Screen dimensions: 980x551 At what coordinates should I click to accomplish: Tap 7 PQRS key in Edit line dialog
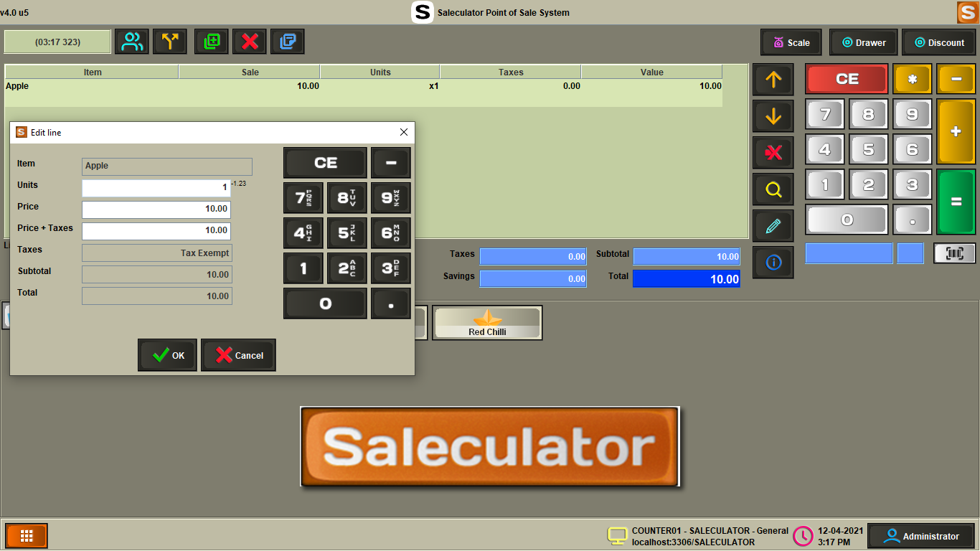tap(303, 198)
